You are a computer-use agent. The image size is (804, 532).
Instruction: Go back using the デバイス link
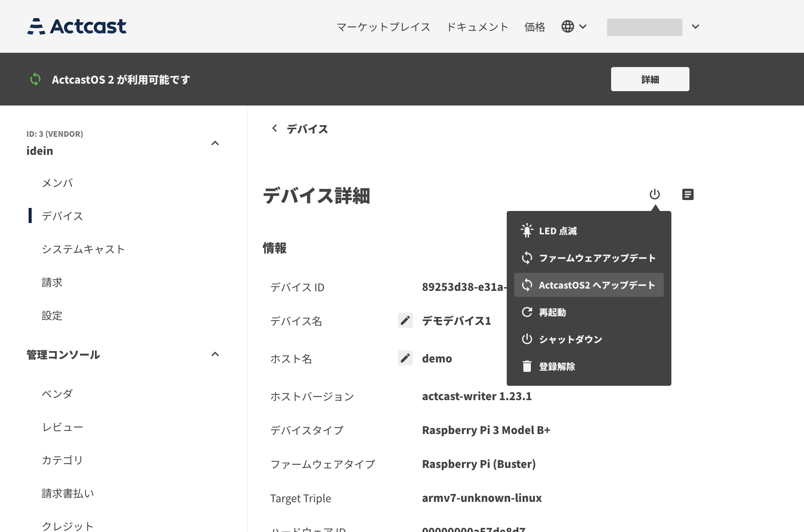click(x=307, y=129)
